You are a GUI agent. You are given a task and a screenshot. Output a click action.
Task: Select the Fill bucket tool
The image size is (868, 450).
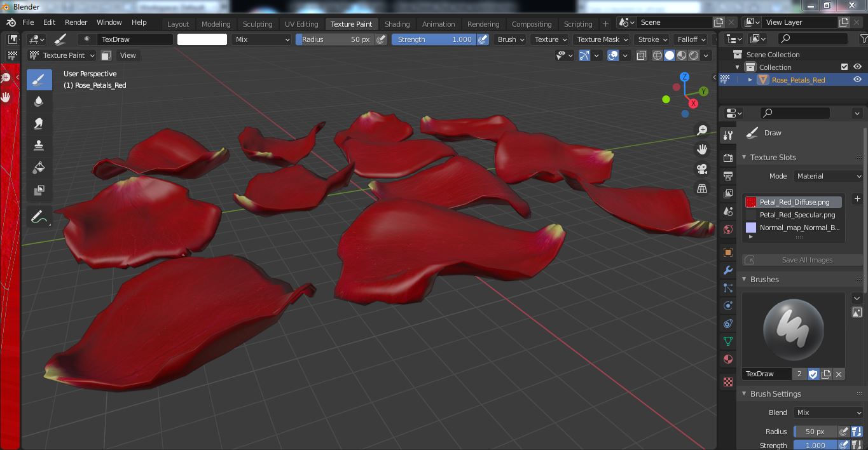pyautogui.click(x=39, y=168)
